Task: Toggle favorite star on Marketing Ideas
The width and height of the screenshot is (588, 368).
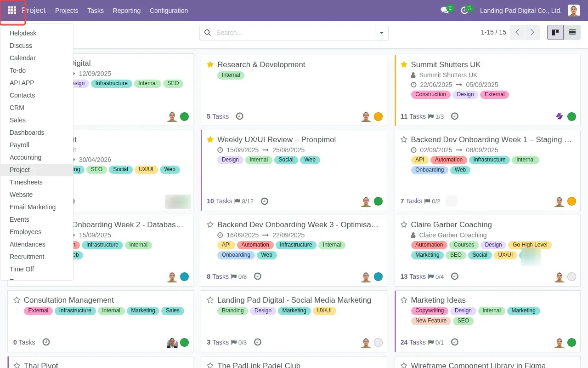Action: click(x=404, y=300)
